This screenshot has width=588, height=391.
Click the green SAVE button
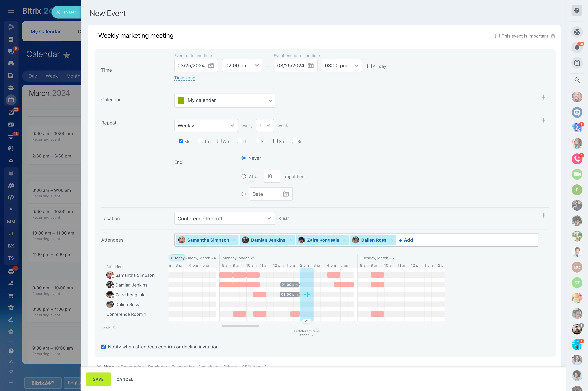point(98,379)
